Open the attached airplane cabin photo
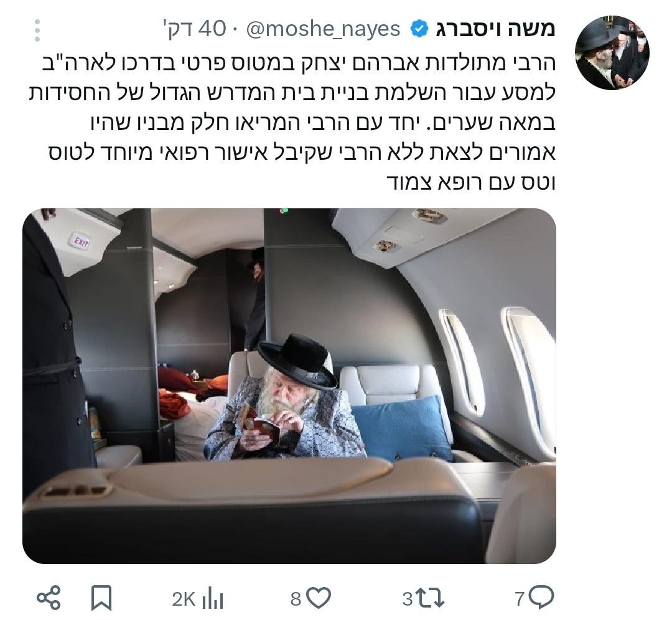 coord(289,386)
